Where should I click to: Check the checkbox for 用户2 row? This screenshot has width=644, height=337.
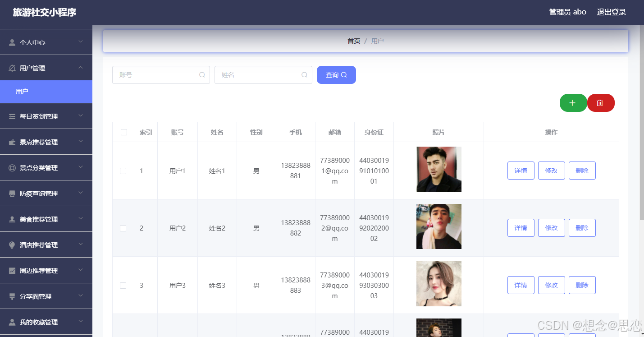pos(123,228)
